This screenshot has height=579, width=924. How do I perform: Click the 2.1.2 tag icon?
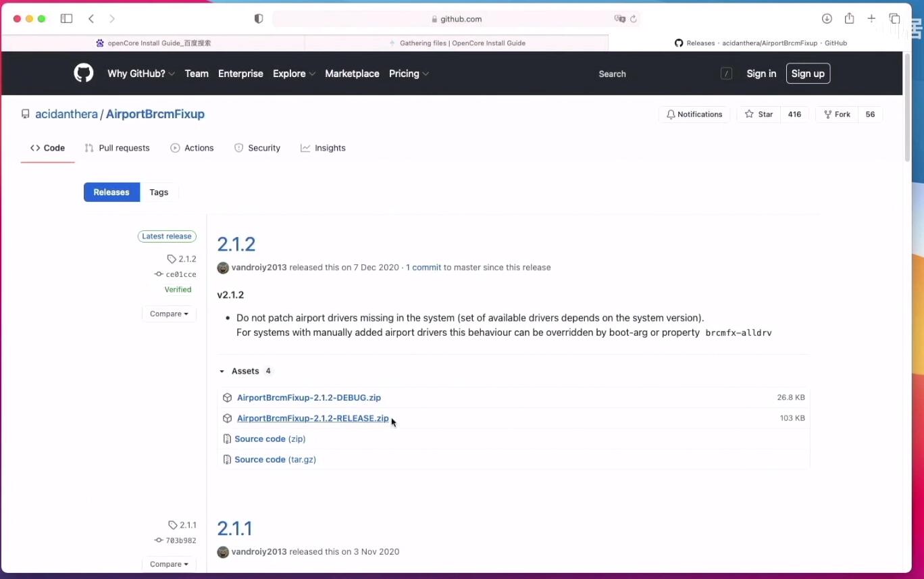pos(172,259)
